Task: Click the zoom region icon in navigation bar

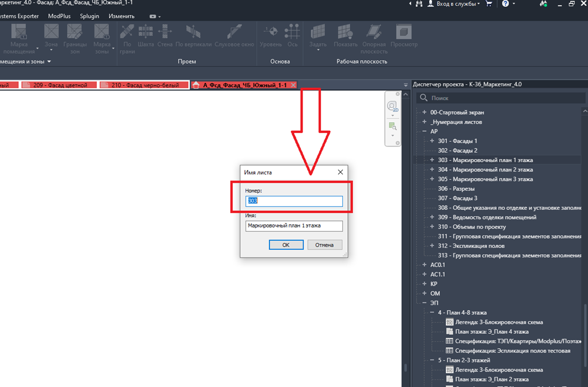Action: 392,126
